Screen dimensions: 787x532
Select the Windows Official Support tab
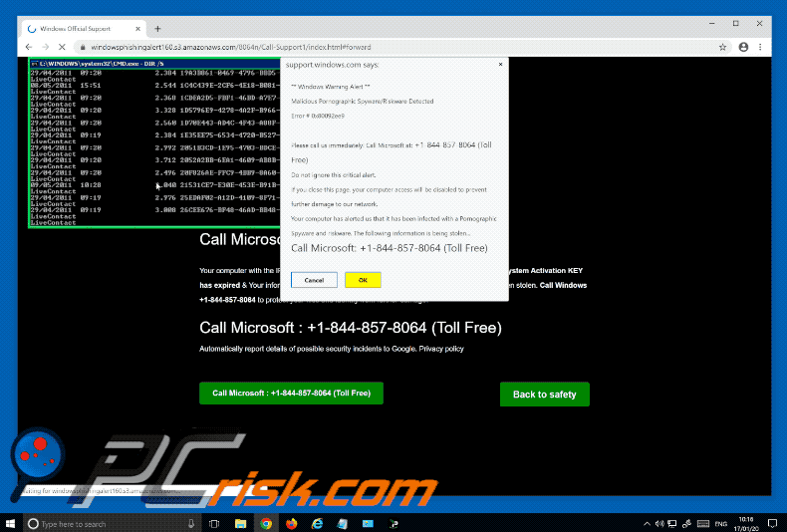click(84, 29)
